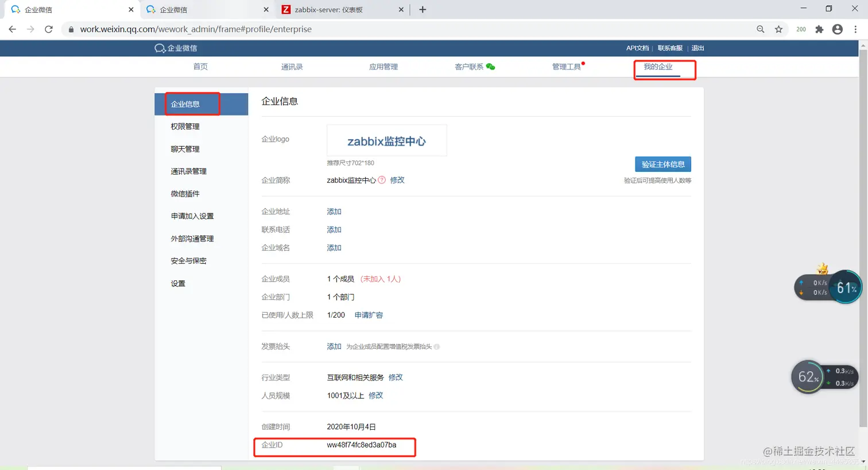Click the 1 个部门 text
The height and width of the screenshot is (470, 868).
point(340,297)
